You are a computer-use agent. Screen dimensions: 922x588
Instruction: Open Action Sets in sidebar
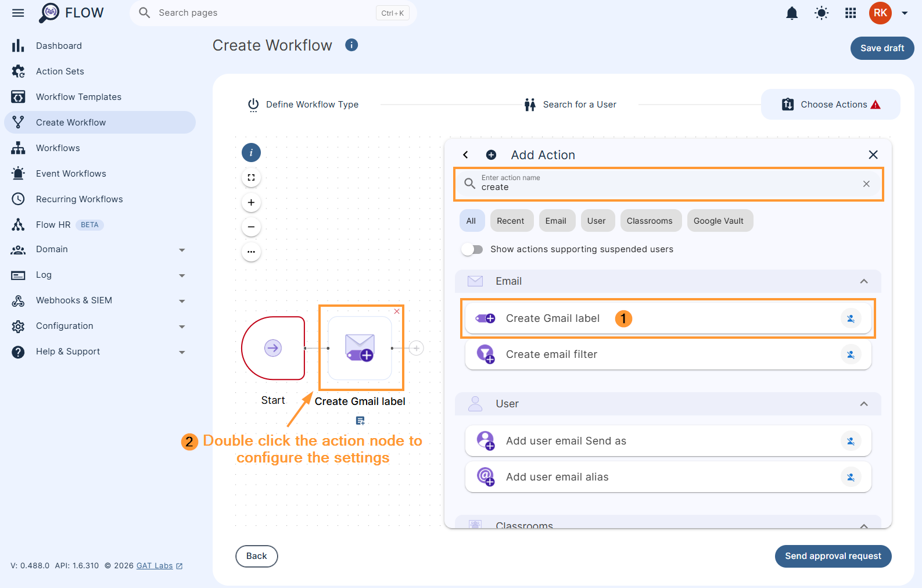click(x=99, y=71)
